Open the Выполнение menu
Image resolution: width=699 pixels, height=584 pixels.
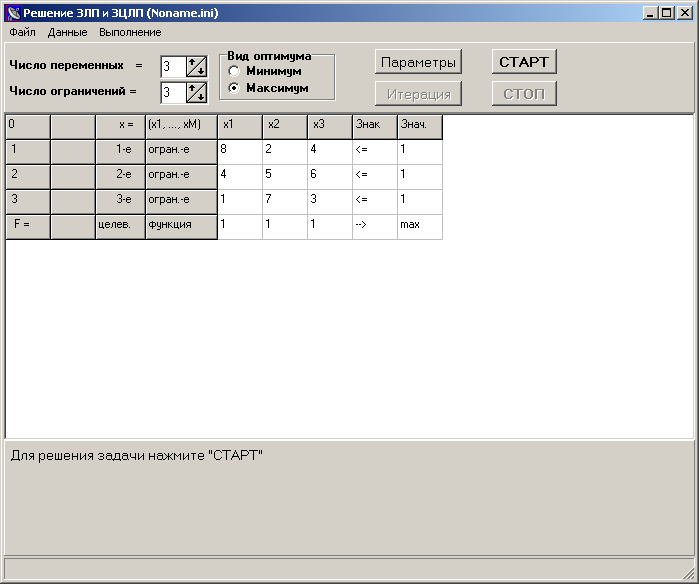click(130, 33)
